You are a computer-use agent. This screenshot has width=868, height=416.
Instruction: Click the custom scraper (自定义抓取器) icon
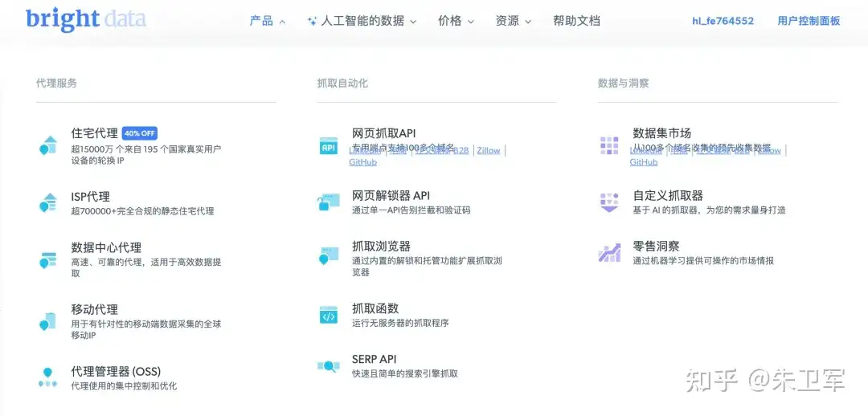tap(609, 202)
